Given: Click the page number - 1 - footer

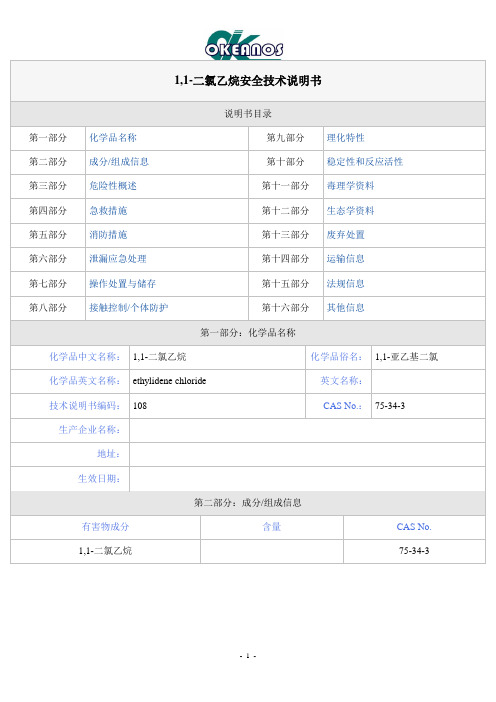Looking at the screenshot, I should [248, 656].
